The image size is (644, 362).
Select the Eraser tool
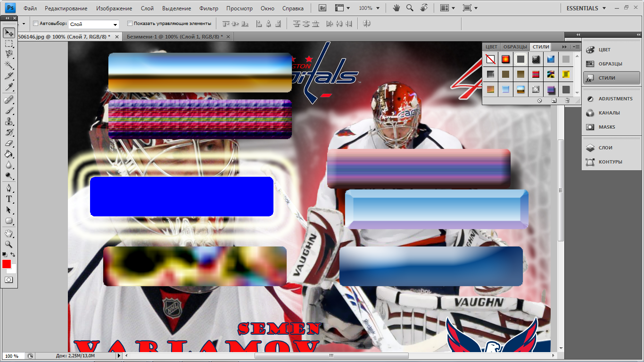tap(9, 143)
